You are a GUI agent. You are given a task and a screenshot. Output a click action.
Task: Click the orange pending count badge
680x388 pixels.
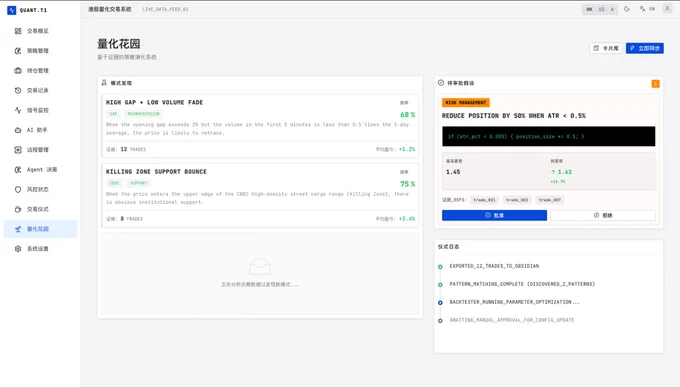(655, 84)
